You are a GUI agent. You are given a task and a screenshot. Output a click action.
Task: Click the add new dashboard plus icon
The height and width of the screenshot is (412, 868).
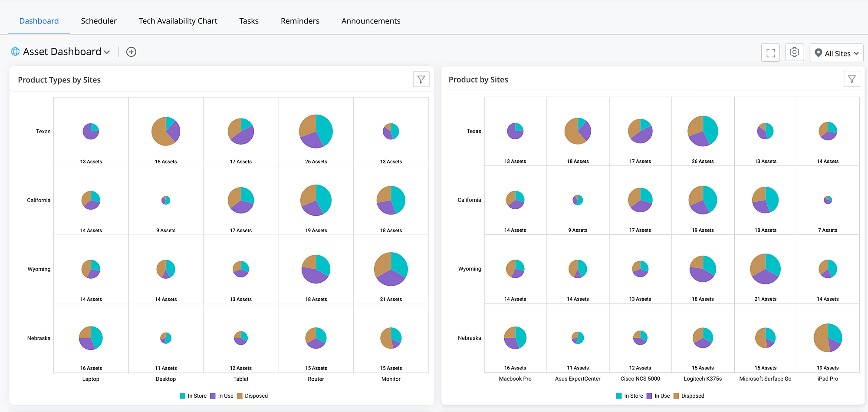click(x=131, y=52)
